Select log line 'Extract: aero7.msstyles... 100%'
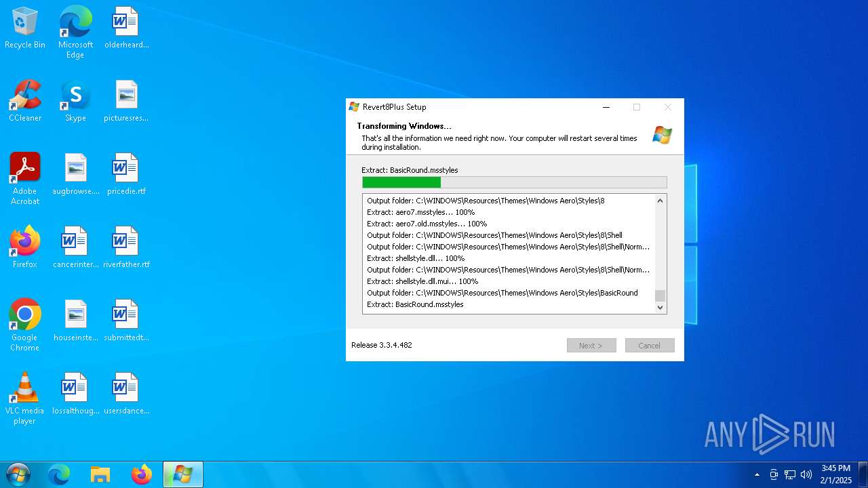Viewport: 868px width, 488px height. tap(421, 212)
